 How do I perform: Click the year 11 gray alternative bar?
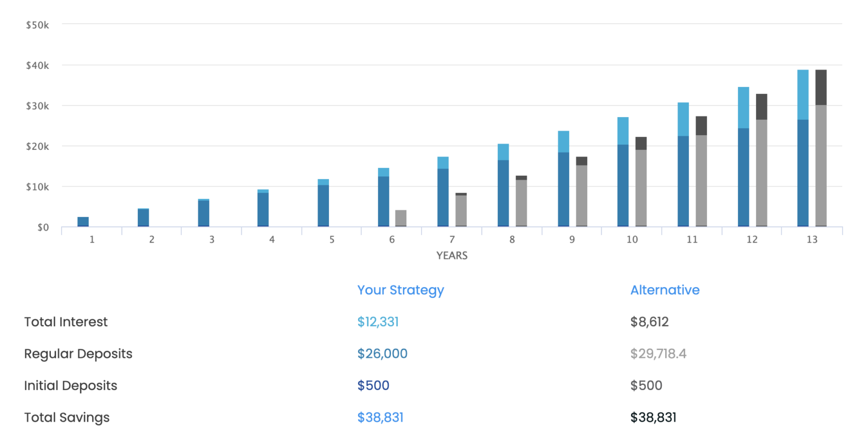coord(701,171)
